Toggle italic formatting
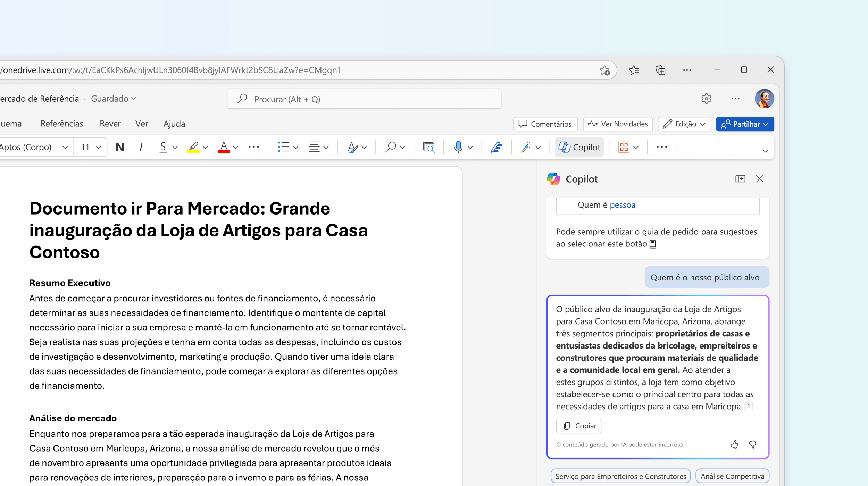 141,147
